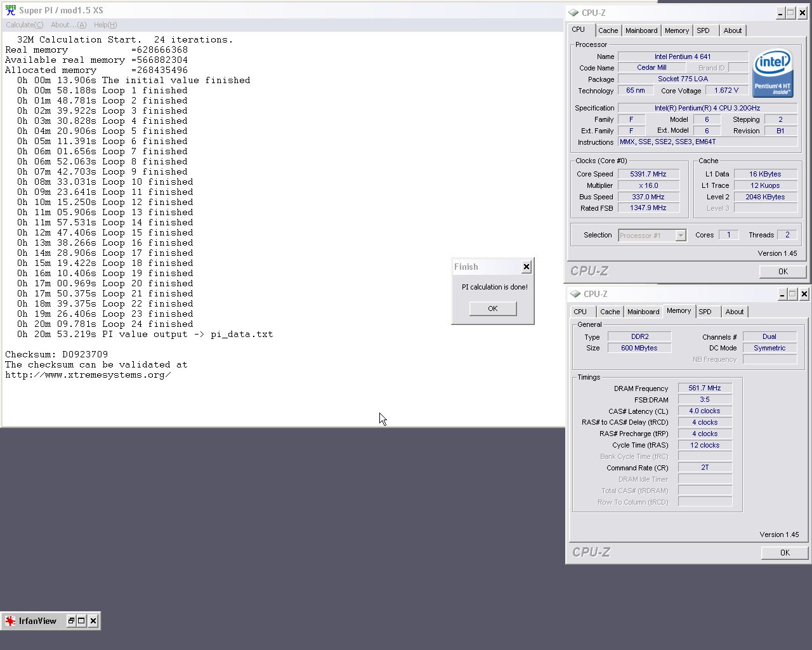Click the Command Rate 2T field
Screen dimensions: 812x650
pyautogui.click(x=705, y=467)
